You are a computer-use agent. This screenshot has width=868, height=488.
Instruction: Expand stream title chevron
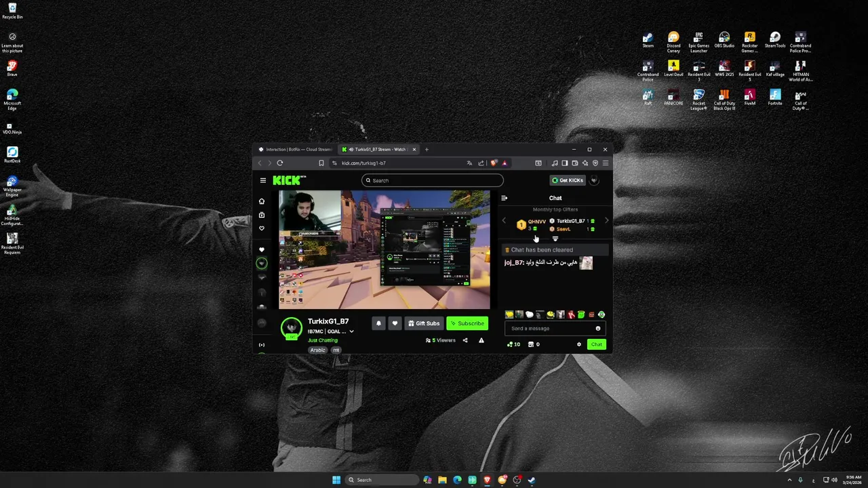(x=351, y=331)
